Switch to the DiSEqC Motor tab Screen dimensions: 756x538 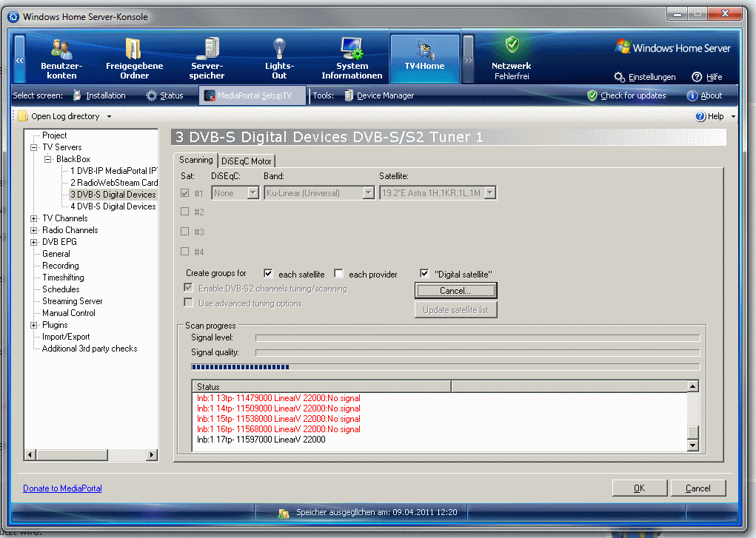click(x=246, y=160)
